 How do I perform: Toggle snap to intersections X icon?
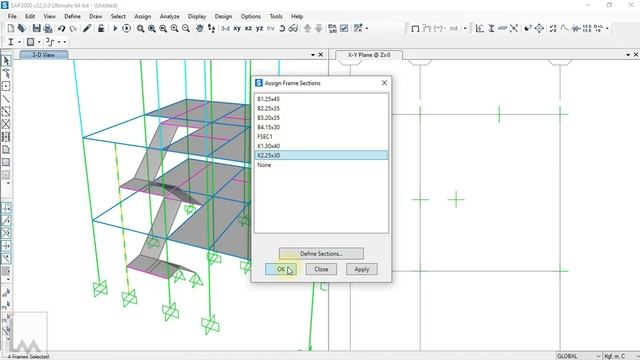click(6, 233)
